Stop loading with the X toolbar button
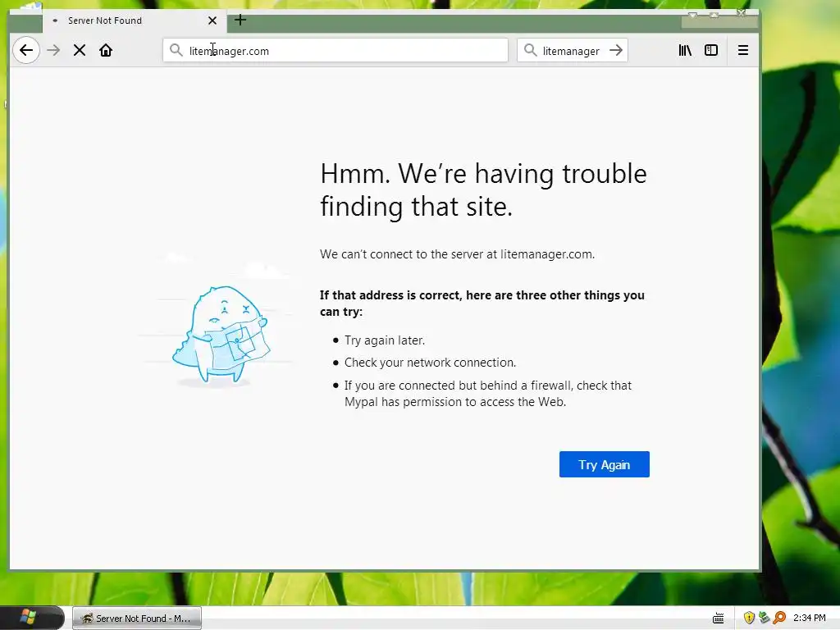Screen dimensions: 840x630 [80, 50]
